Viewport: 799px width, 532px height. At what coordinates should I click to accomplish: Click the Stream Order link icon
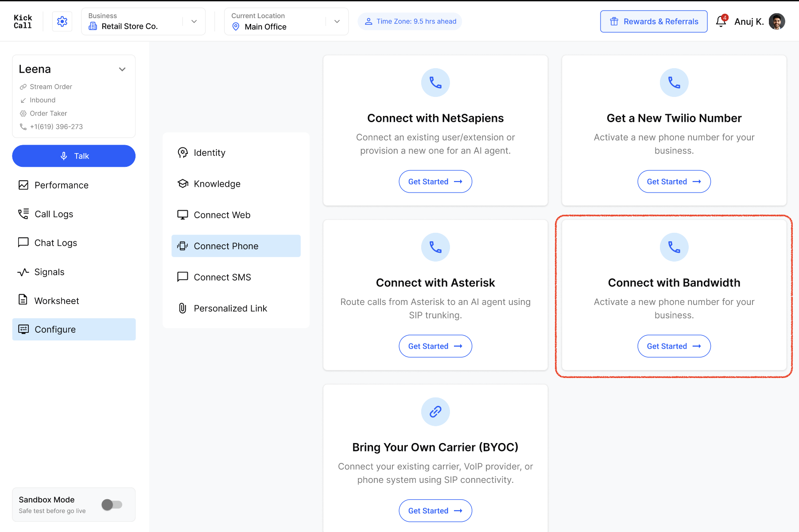[23, 87]
